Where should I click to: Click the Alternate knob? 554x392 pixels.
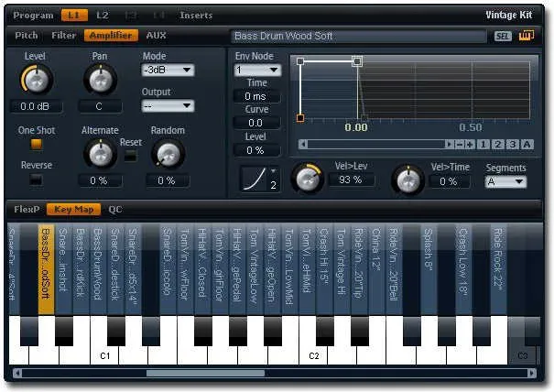tap(100, 152)
